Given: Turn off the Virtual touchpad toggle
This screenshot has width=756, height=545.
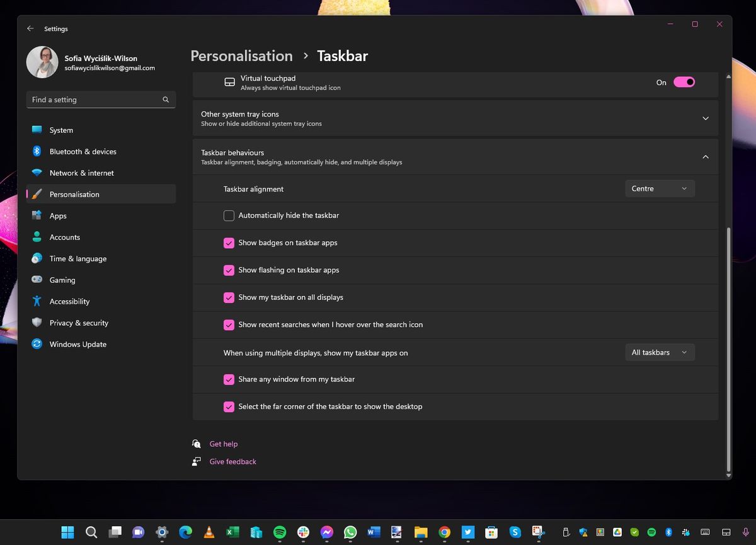Looking at the screenshot, I should coord(685,82).
